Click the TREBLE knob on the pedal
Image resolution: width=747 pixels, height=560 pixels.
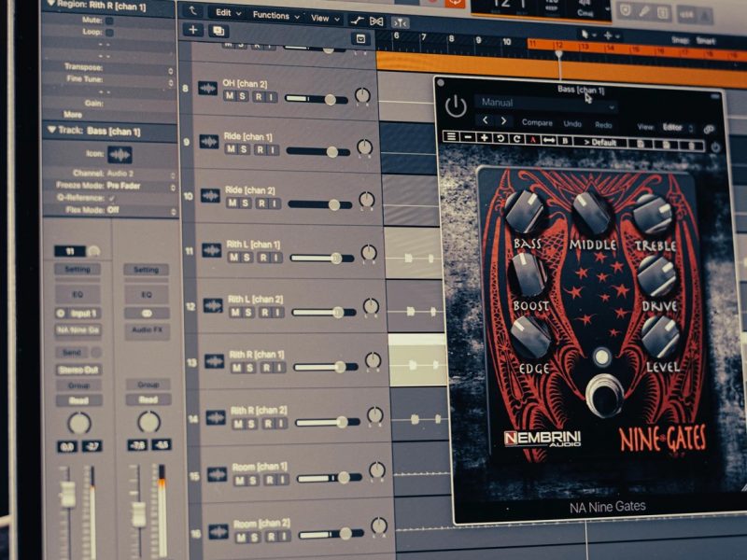pos(653,214)
